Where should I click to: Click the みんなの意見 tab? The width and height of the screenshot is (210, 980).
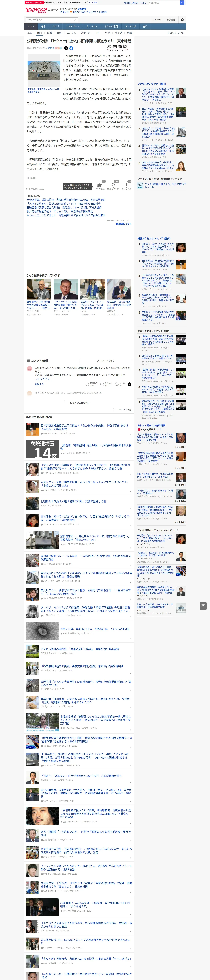click(x=111, y=26)
